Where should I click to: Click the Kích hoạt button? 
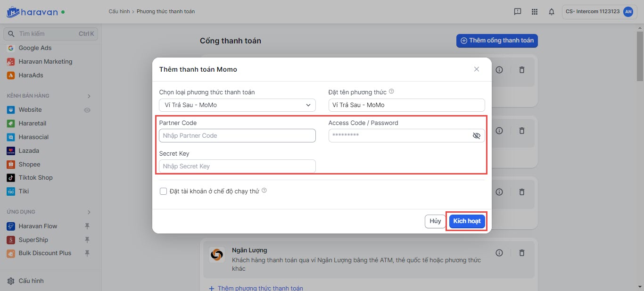pyautogui.click(x=467, y=221)
